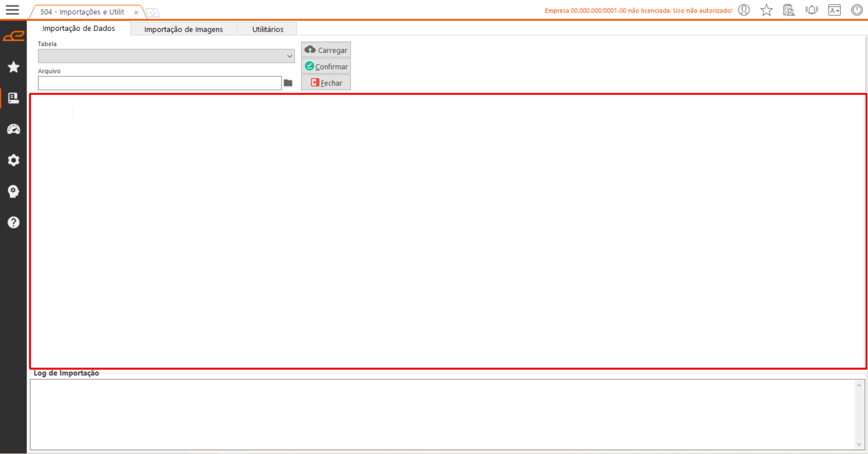Click the Arquivo file path field
Screen dimensions: 868x454
[x=159, y=83]
